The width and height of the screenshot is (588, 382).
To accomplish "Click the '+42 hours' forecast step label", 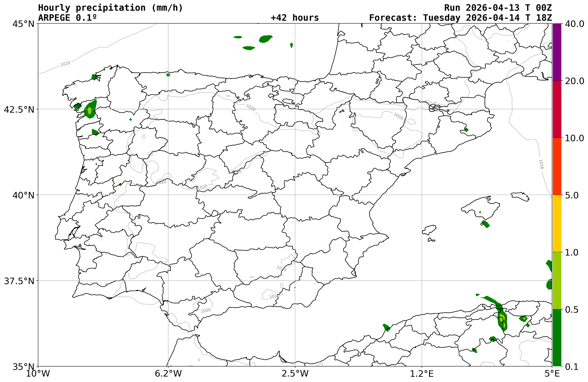I will 295,18.
